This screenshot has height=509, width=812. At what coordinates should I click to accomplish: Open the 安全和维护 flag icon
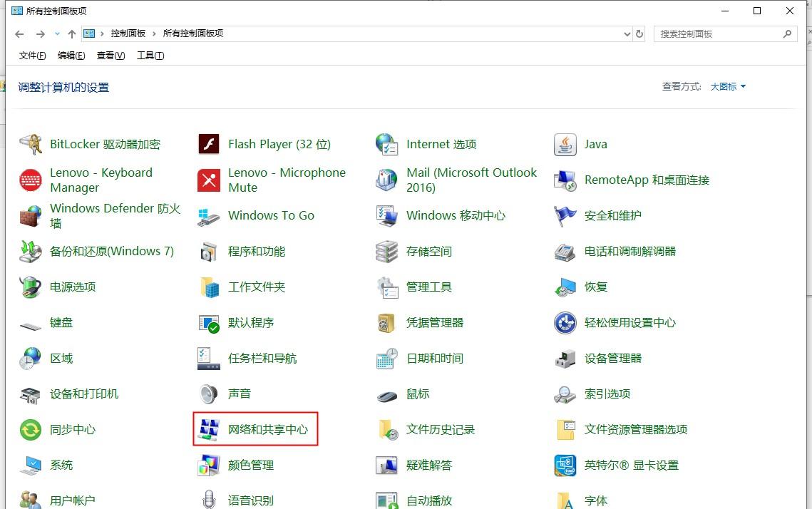click(x=565, y=215)
